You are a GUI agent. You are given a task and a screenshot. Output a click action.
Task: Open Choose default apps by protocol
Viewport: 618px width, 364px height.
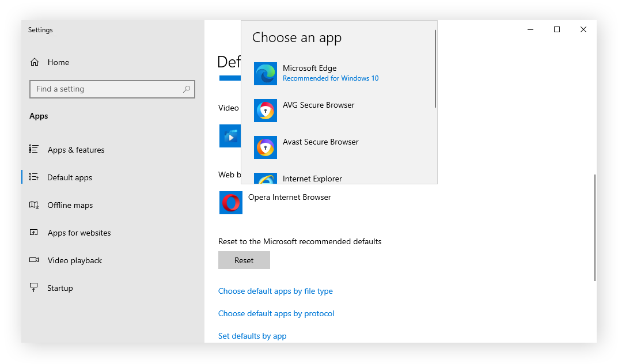[x=276, y=313]
